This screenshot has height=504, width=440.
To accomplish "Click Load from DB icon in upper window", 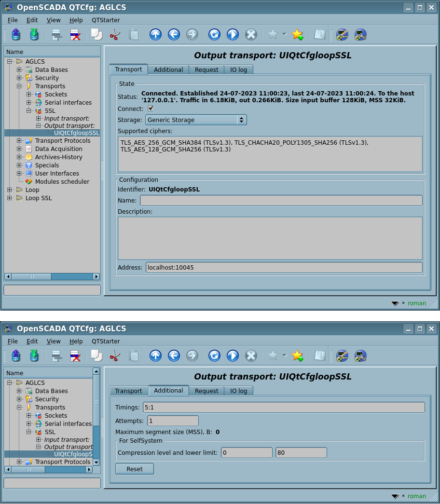I will [16, 35].
